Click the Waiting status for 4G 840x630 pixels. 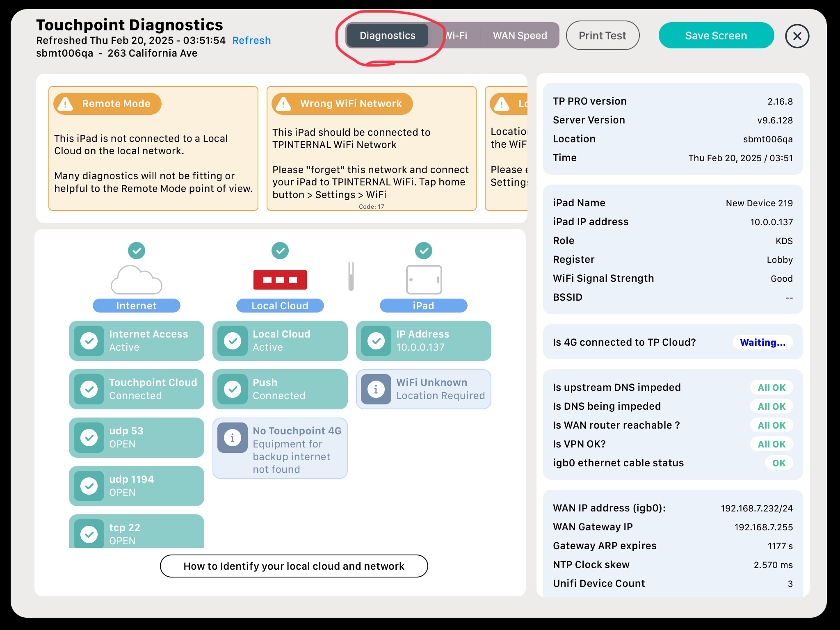(762, 342)
